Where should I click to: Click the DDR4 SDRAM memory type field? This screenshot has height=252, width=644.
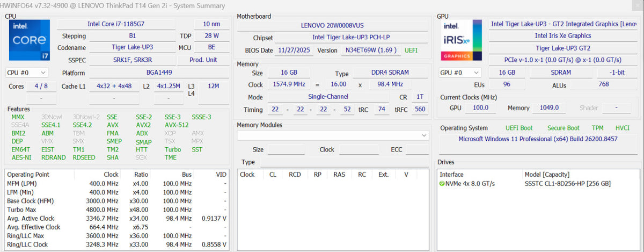(391, 74)
